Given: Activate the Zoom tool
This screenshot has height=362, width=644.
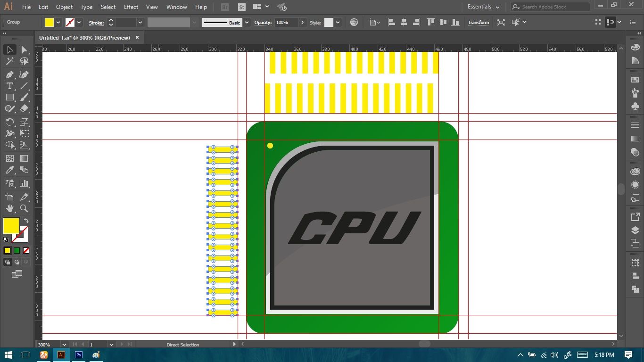Looking at the screenshot, I should click(24, 208).
